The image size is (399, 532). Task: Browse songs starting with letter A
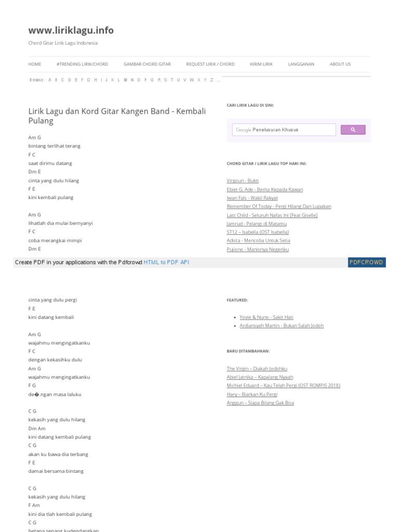pyautogui.click(x=49, y=80)
